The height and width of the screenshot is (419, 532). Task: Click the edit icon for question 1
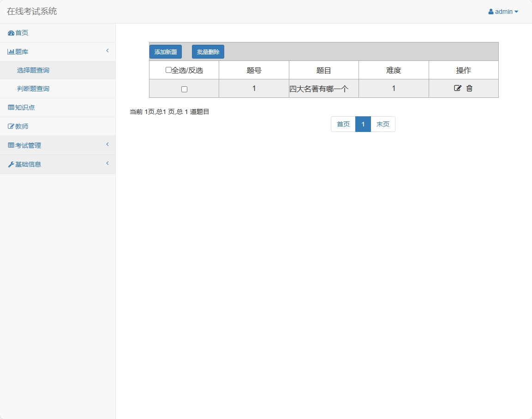click(x=457, y=88)
